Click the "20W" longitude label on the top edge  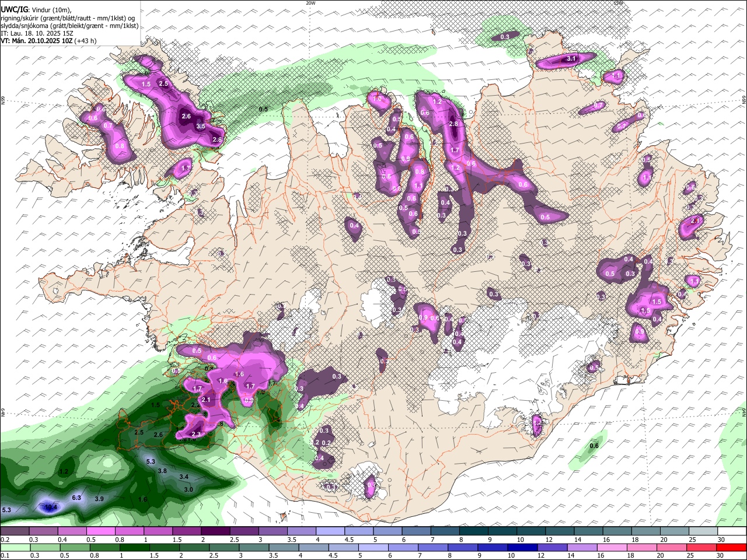[x=310, y=3]
